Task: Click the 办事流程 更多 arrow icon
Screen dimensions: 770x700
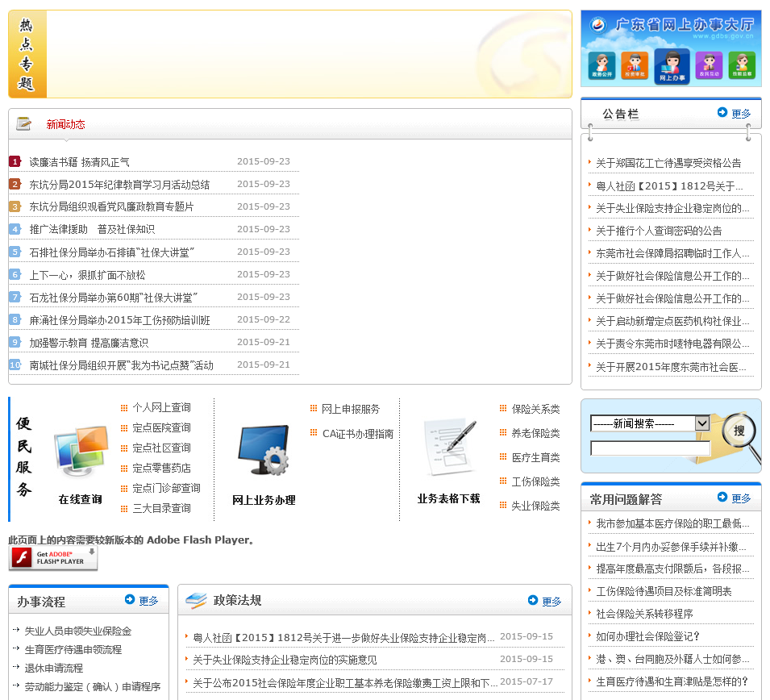Action: click(x=130, y=599)
